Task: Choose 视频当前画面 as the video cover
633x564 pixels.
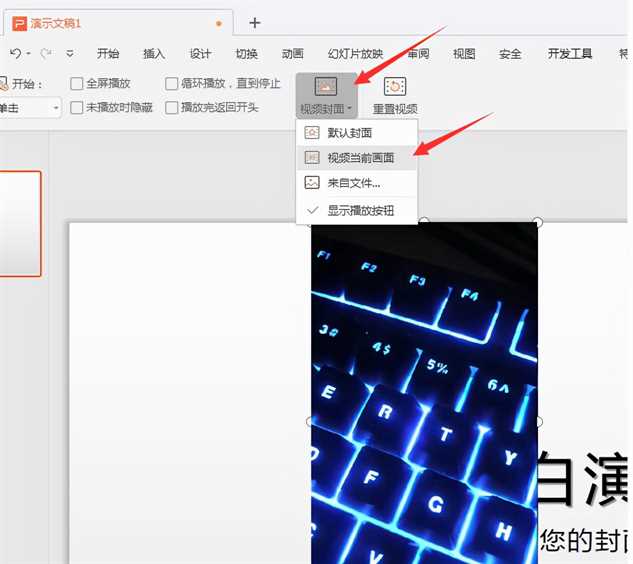Action: tap(360, 158)
